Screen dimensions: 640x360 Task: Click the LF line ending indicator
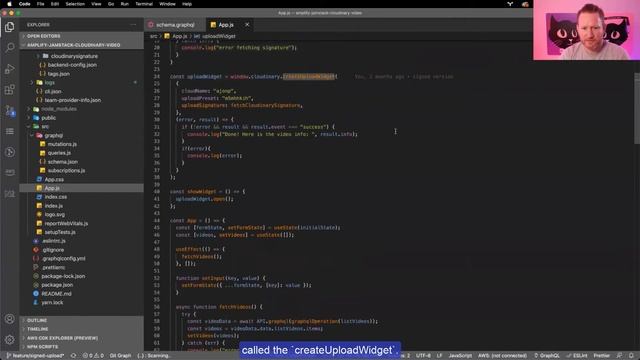pos(440,356)
